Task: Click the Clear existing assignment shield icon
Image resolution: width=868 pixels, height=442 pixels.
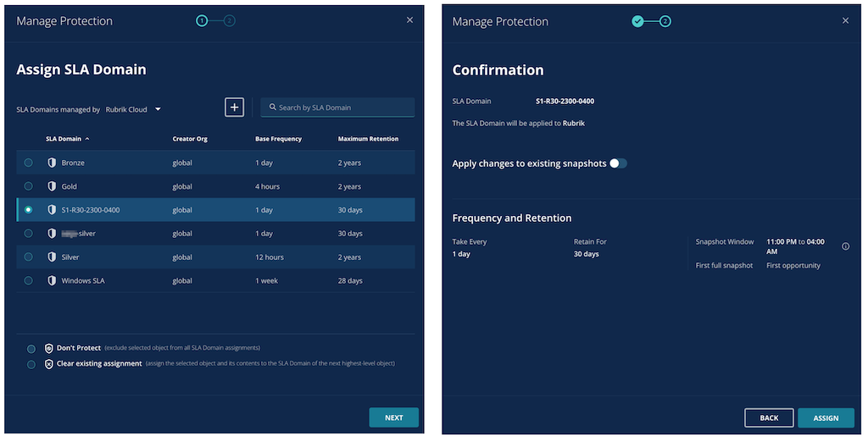Action: click(48, 363)
